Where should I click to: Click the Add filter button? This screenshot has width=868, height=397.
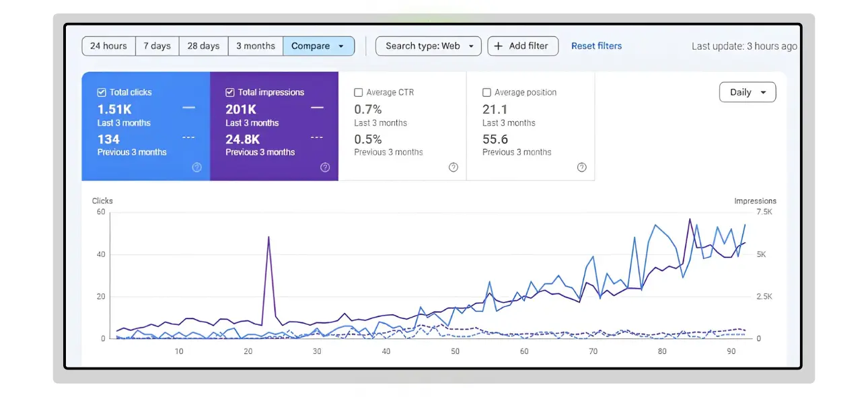point(523,46)
